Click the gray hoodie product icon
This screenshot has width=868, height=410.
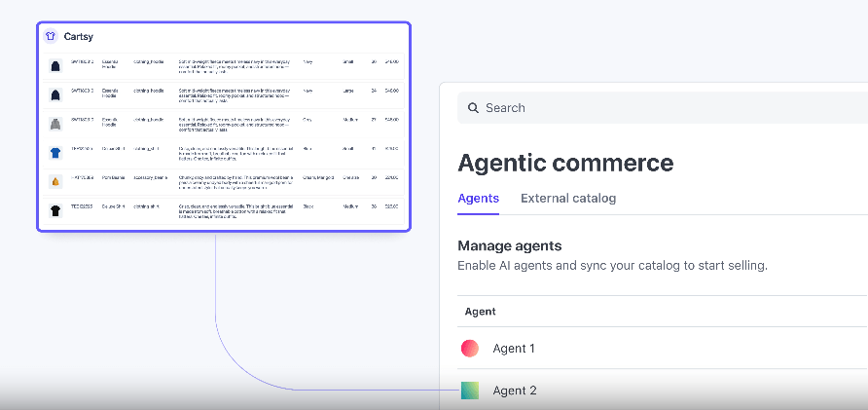click(55, 125)
